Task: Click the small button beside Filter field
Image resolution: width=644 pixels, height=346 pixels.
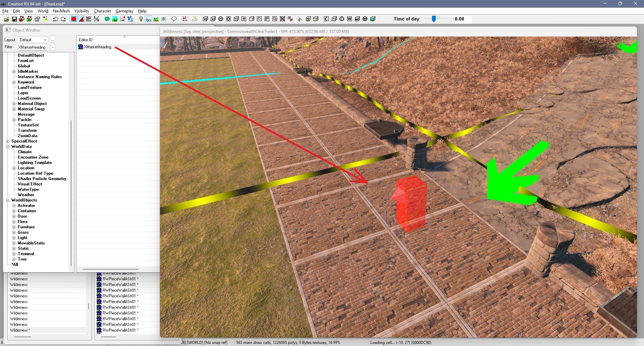Action: pyautogui.click(x=53, y=47)
